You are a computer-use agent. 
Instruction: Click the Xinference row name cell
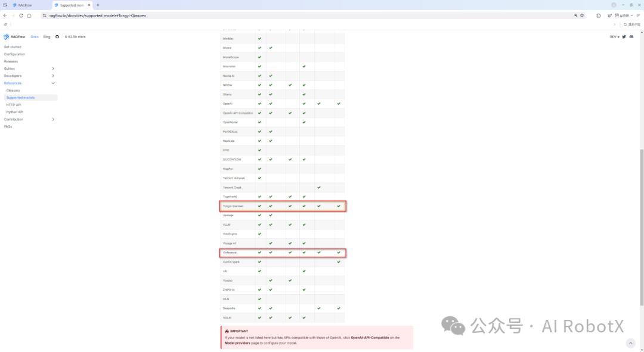[238, 253]
